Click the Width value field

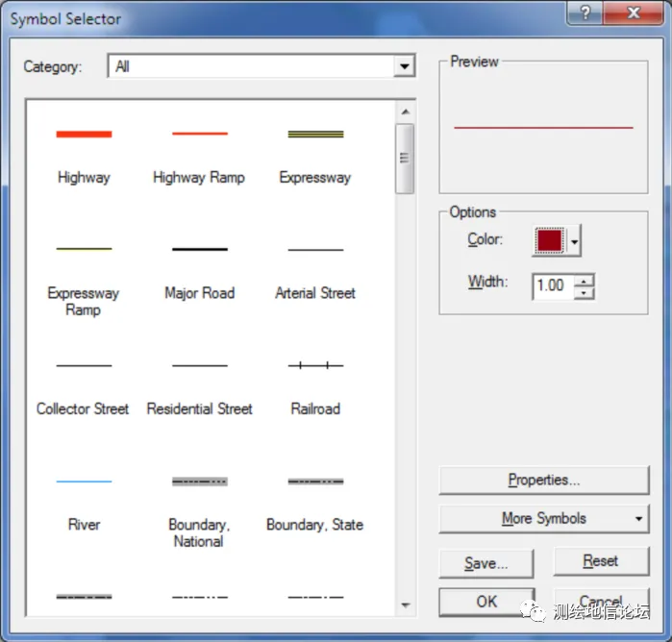tap(554, 285)
